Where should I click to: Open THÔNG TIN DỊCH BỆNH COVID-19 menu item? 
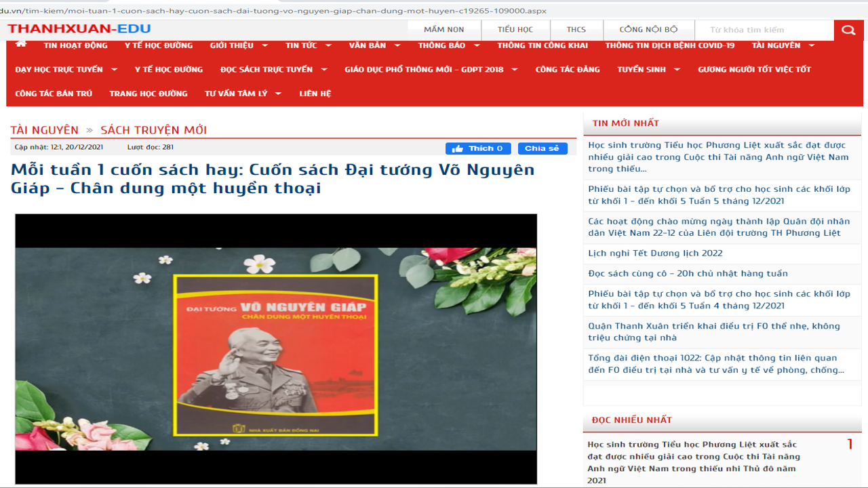(x=670, y=45)
